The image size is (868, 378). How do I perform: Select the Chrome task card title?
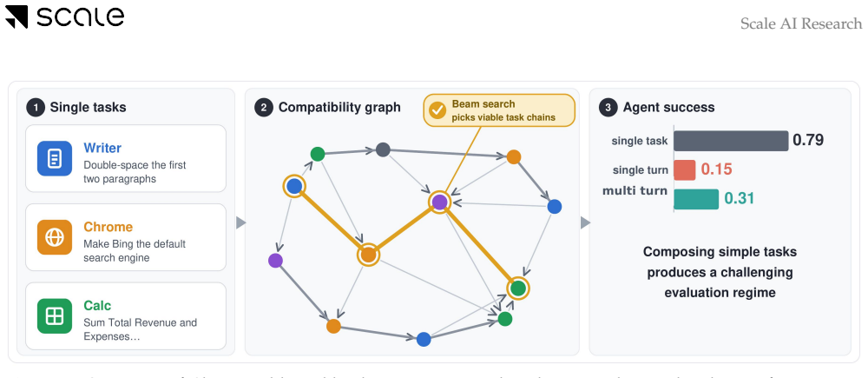[x=108, y=228]
